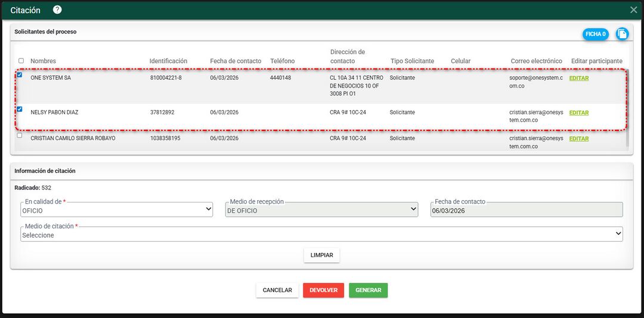The width and height of the screenshot is (644, 318).
Task: Click the red DEVOLVER button
Action: click(323, 290)
